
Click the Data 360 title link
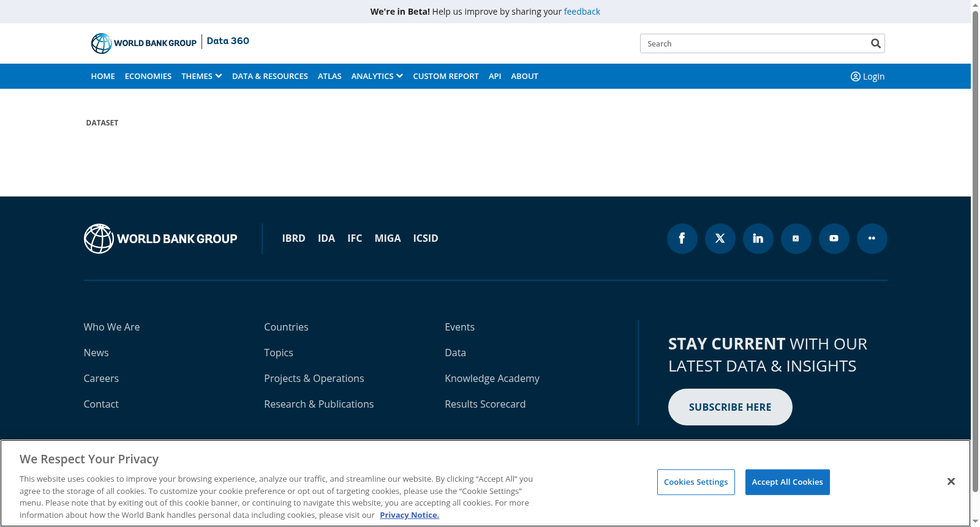click(228, 41)
